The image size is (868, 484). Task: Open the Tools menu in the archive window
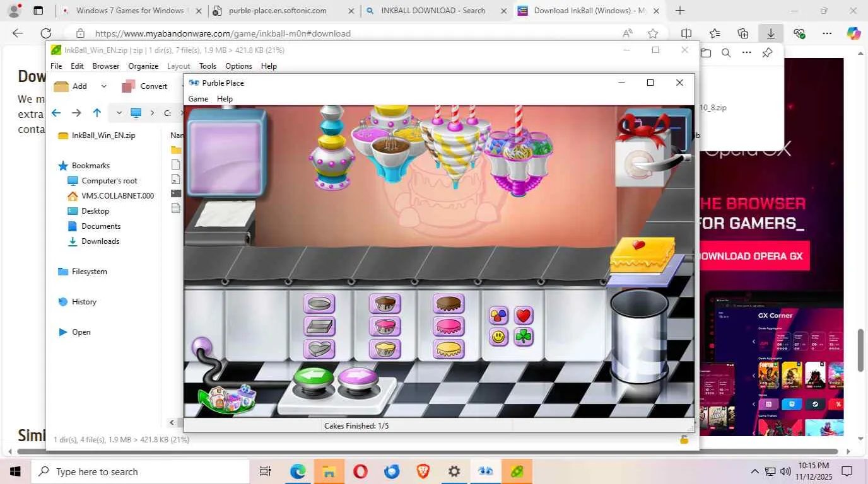point(208,66)
